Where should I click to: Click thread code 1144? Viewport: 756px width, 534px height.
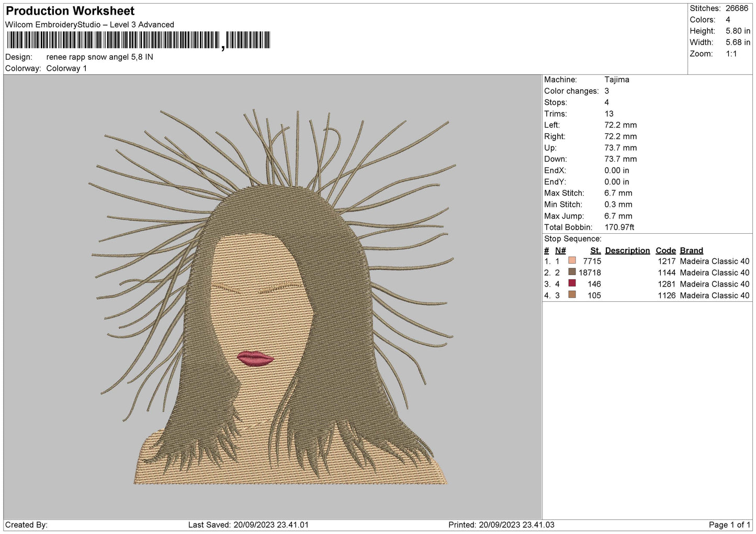[x=667, y=273]
